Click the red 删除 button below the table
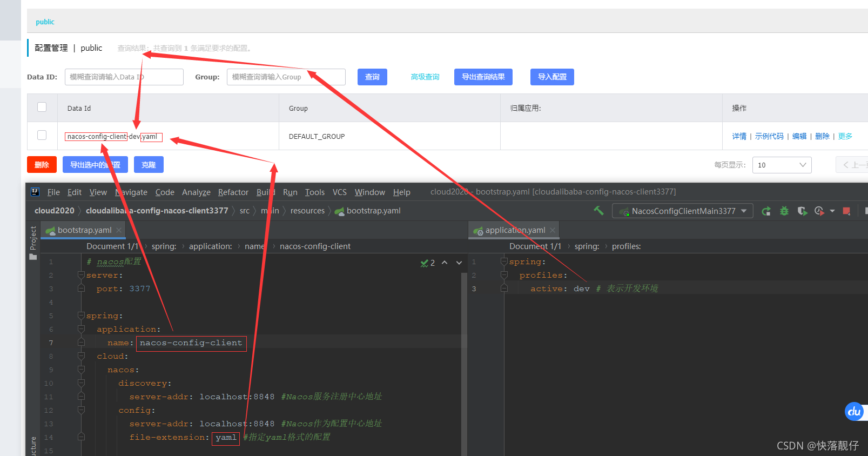Viewport: 868px width, 456px height. (x=42, y=165)
